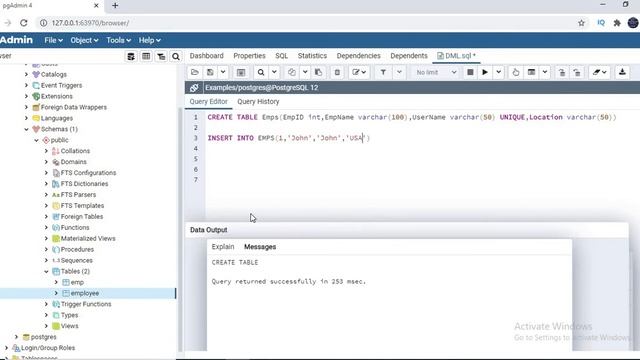This screenshot has height=360, width=640.
Task: Select the DML.sql tab
Action: coord(456,56)
